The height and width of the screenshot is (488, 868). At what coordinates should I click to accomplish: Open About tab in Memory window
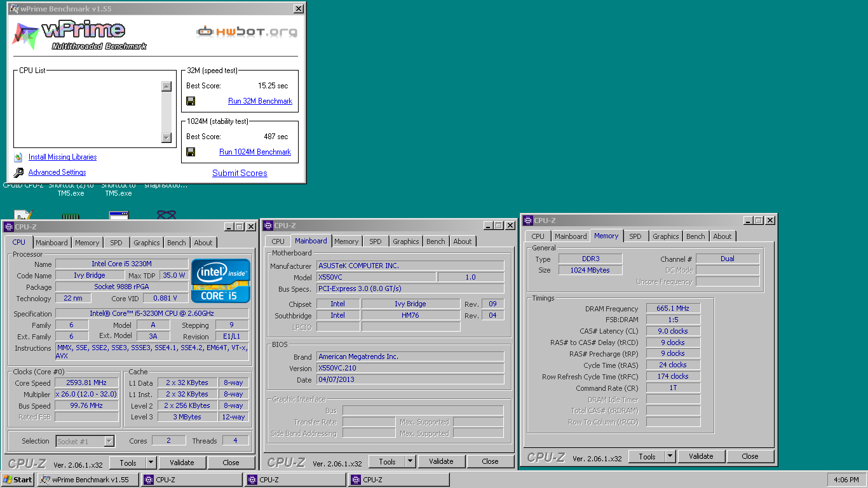pyautogui.click(x=722, y=236)
